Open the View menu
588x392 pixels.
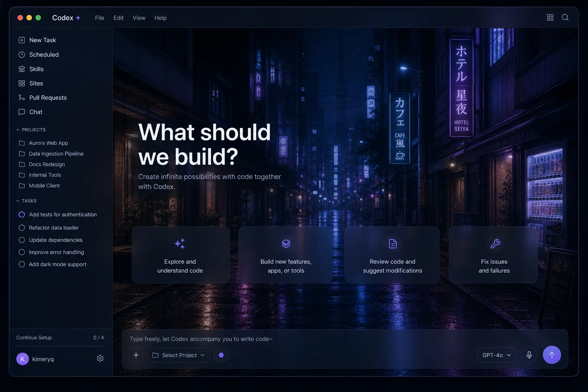(139, 18)
